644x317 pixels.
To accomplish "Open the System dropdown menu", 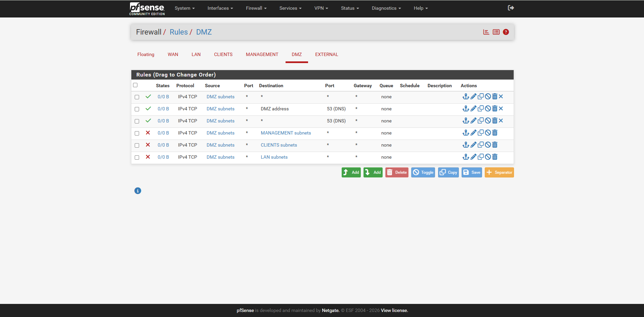I will [185, 8].
